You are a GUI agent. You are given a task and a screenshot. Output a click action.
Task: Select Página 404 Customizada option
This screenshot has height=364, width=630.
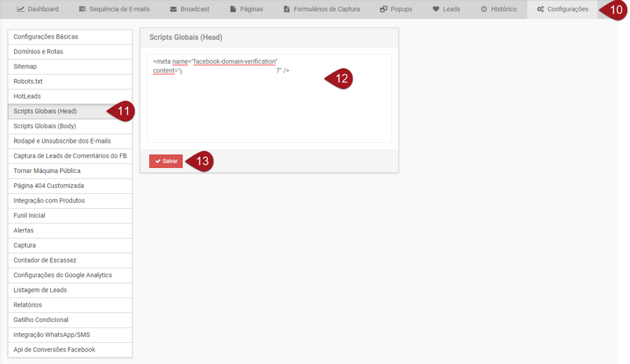[x=70, y=185]
